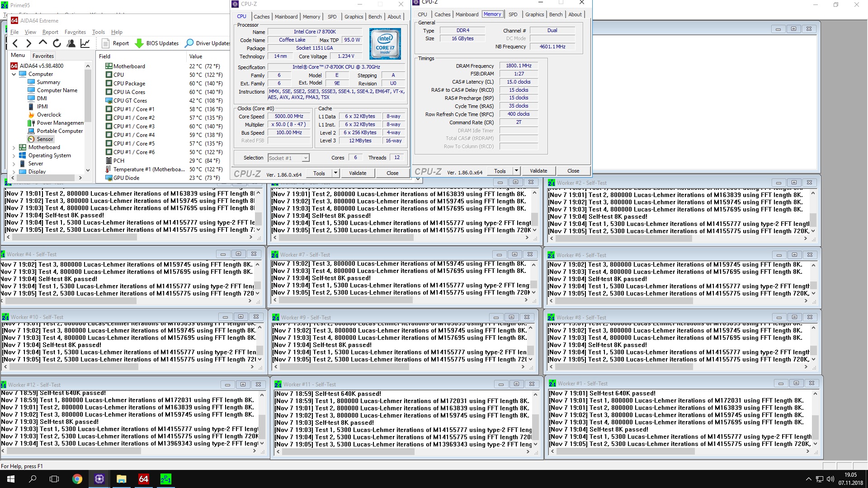Click the Worker #1 Self-Test title icon

coord(552,384)
